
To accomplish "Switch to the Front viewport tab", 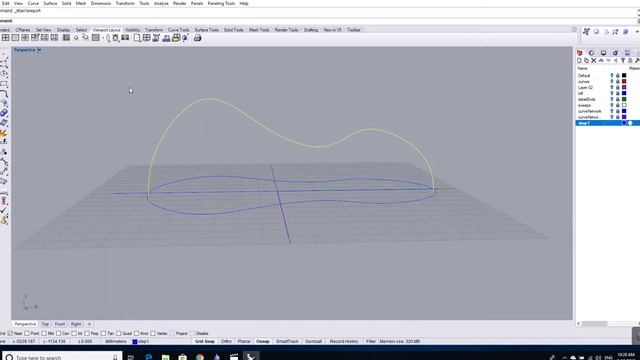I will coord(60,324).
